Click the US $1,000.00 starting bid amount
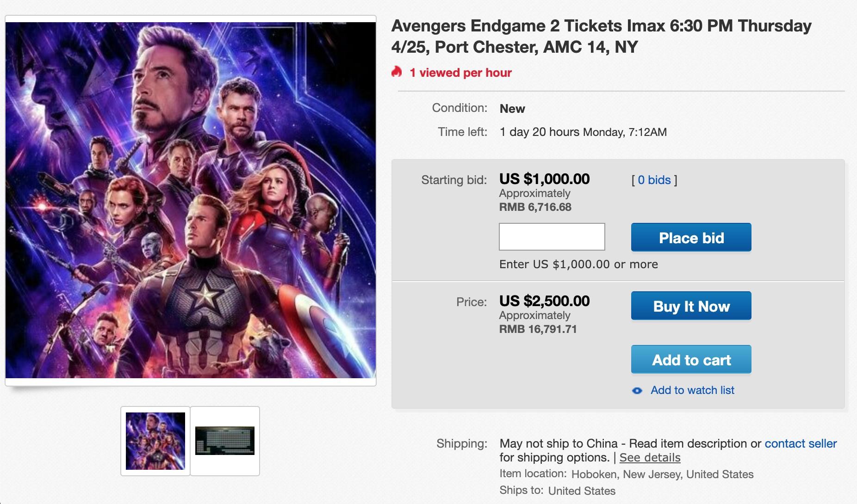Screen dimensions: 857x504 point(544,179)
